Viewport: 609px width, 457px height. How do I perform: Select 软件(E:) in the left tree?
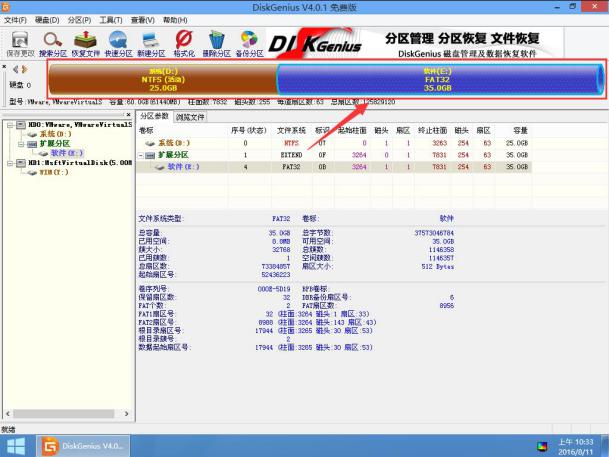[67, 153]
